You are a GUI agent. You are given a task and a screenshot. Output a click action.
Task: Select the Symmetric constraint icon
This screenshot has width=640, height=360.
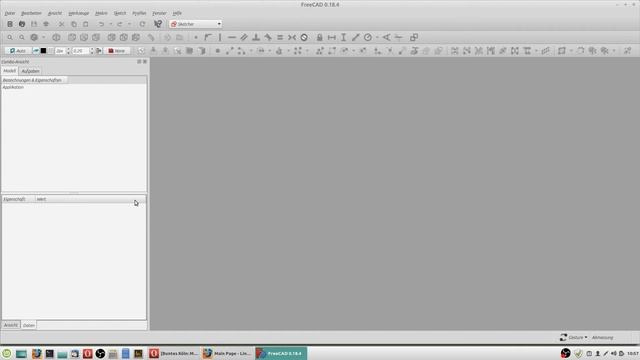[x=292, y=38]
